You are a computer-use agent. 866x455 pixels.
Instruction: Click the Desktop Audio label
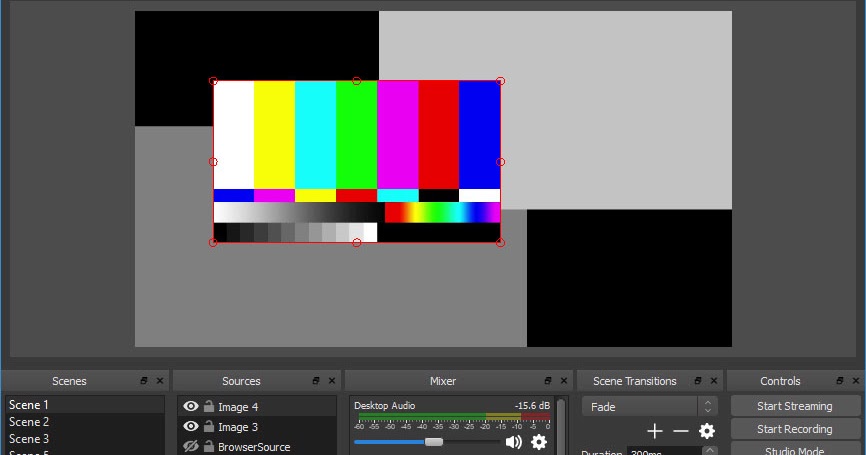[x=384, y=405]
